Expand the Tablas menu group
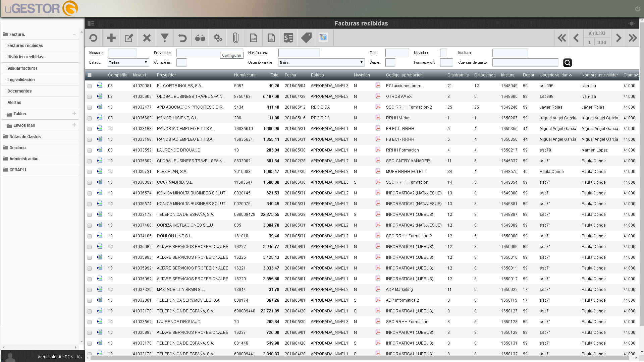The height and width of the screenshot is (362, 644). tap(74, 114)
